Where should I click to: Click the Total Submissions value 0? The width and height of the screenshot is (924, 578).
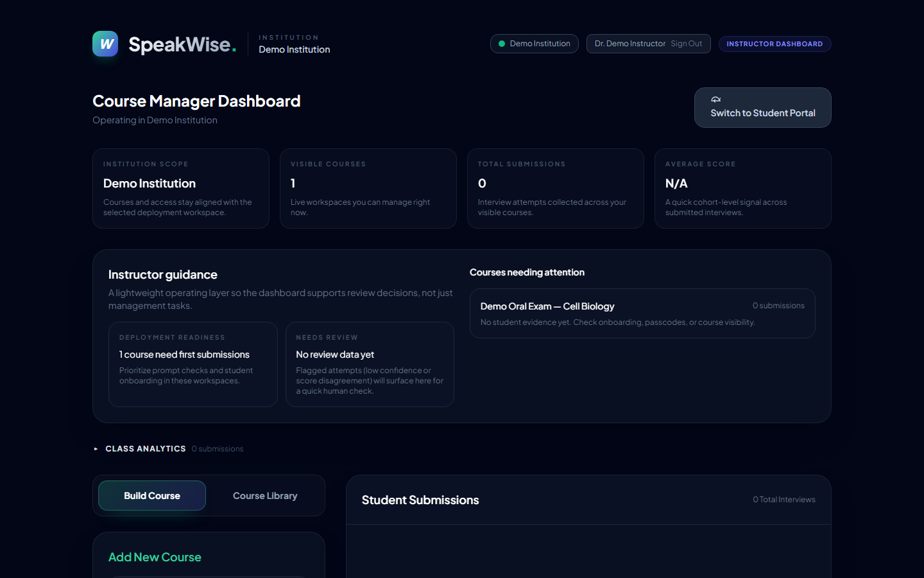click(x=482, y=184)
